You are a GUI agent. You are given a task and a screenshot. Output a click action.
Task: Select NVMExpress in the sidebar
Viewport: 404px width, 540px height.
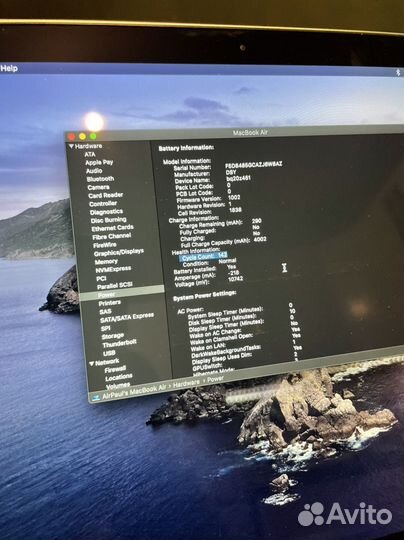(113, 269)
